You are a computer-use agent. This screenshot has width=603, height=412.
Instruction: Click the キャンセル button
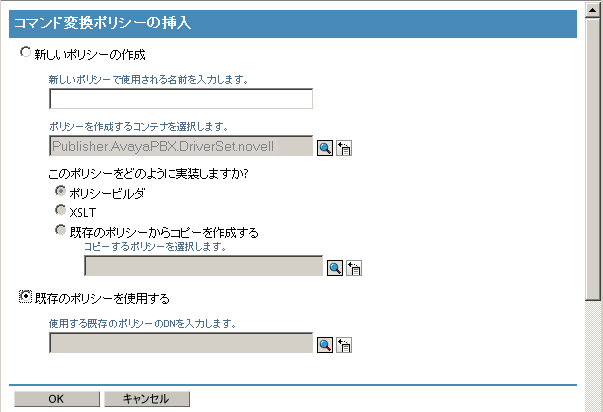click(146, 399)
